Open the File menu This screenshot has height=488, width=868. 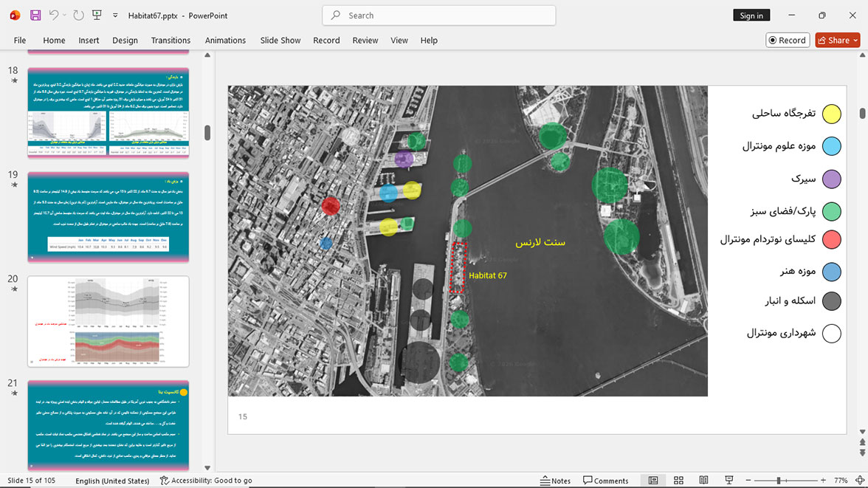click(x=20, y=41)
